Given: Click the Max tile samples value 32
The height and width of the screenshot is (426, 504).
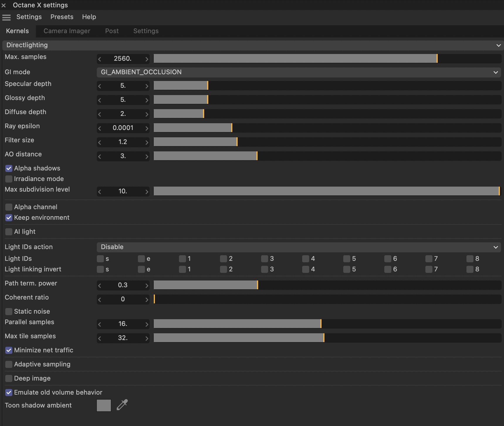Looking at the screenshot, I should pyautogui.click(x=123, y=338).
